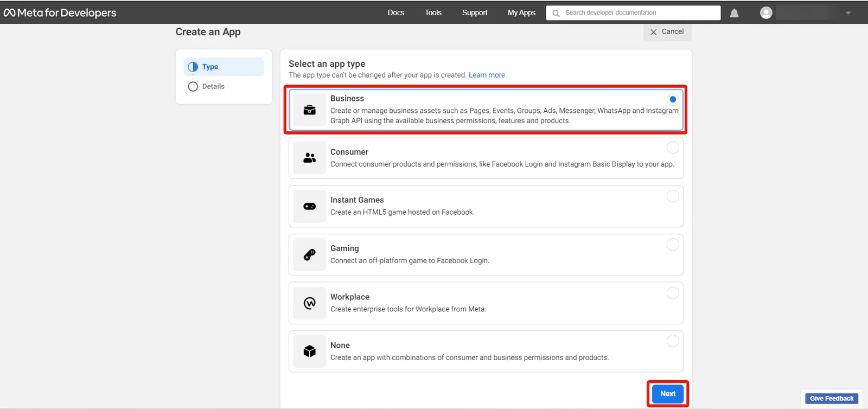Click the Business briefcase icon

pyautogui.click(x=310, y=110)
